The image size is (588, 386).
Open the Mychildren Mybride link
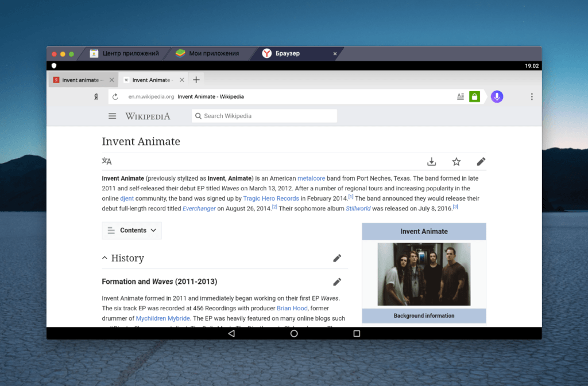pos(163,319)
